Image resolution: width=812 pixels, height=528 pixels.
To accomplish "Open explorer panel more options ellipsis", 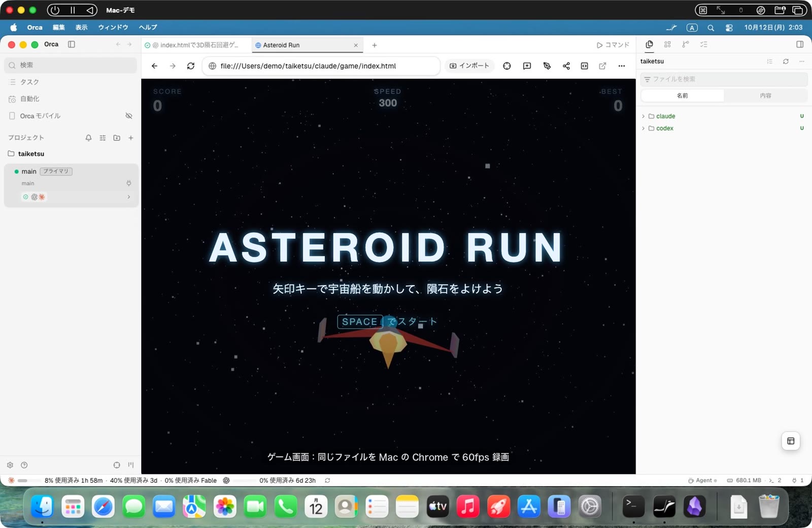I will [802, 61].
